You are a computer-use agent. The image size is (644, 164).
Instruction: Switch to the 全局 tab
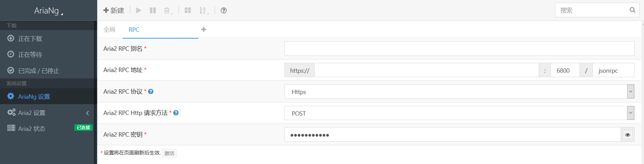click(x=109, y=30)
